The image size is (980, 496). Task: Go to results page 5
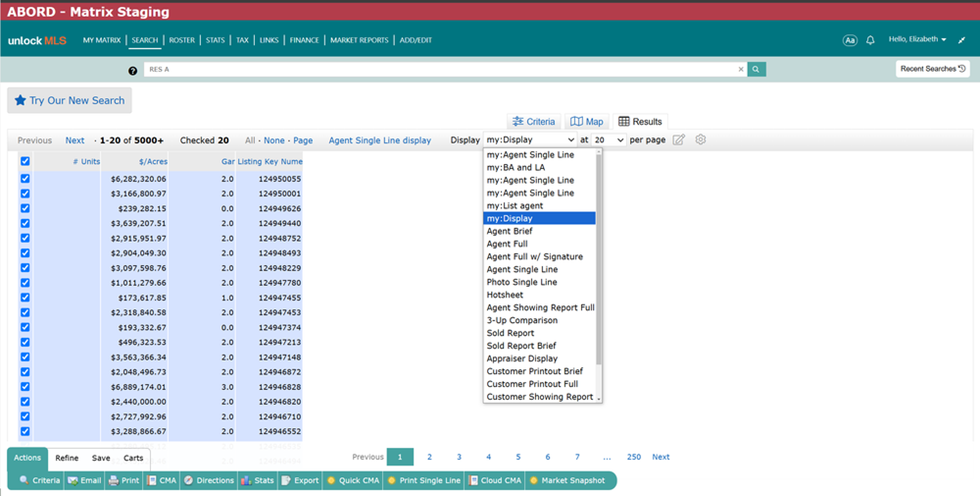(x=518, y=457)
